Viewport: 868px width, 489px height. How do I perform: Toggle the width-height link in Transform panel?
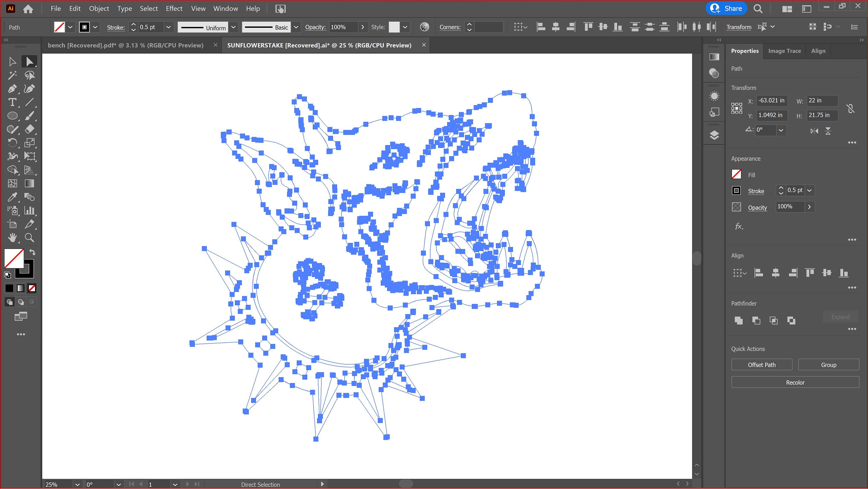[851, 108]
